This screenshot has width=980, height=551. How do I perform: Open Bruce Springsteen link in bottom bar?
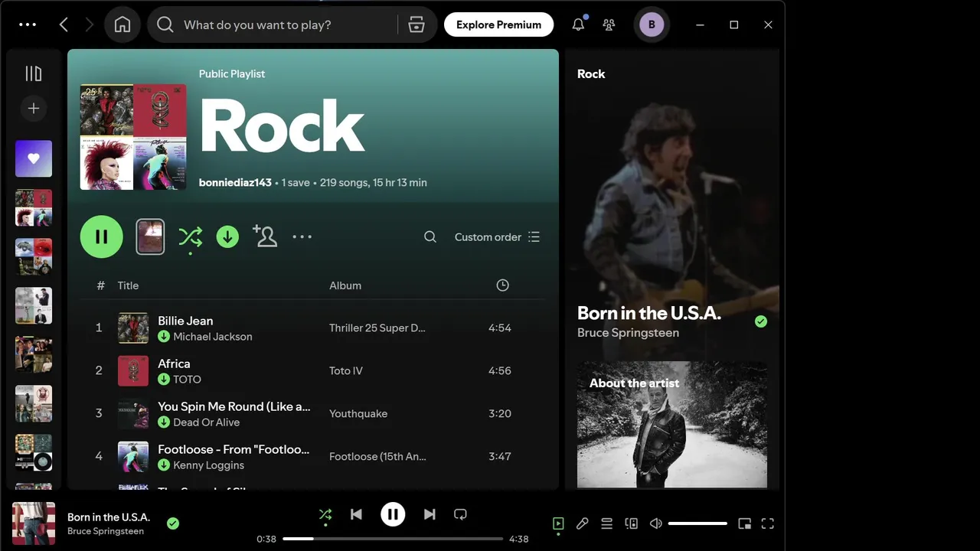(x=106, y=531)
